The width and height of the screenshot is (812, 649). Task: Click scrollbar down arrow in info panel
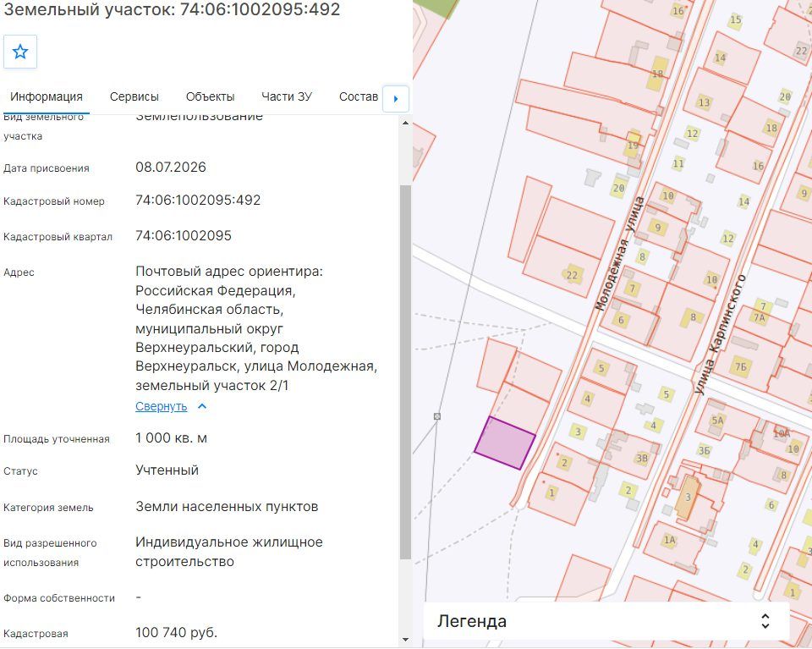(405, 641)
